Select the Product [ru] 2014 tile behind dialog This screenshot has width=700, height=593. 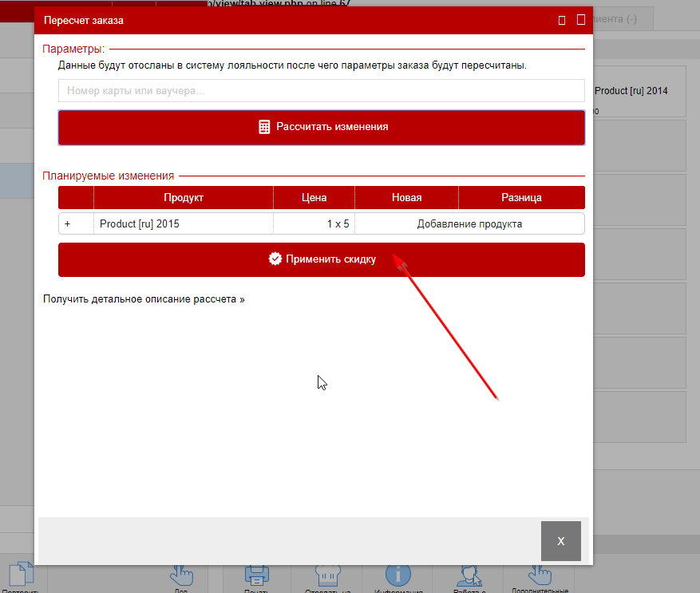[x=638, y=91]
